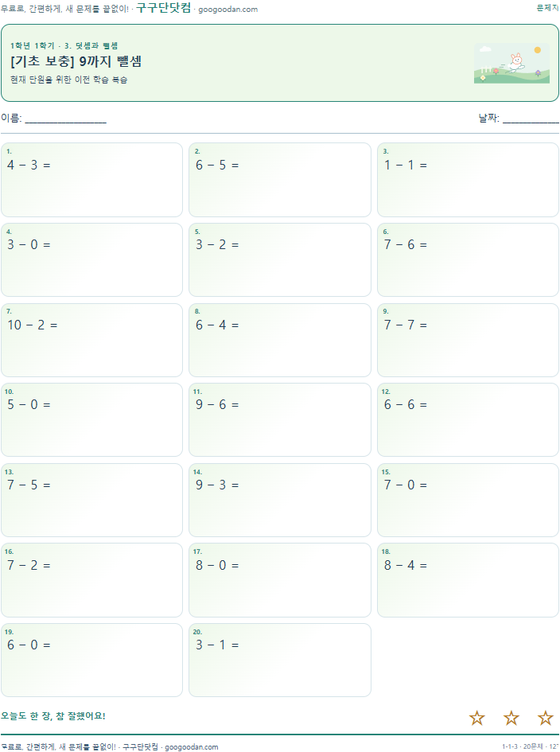Click the first star rating icon
Screen dimensions: 560x752
(x=476, y=718)
